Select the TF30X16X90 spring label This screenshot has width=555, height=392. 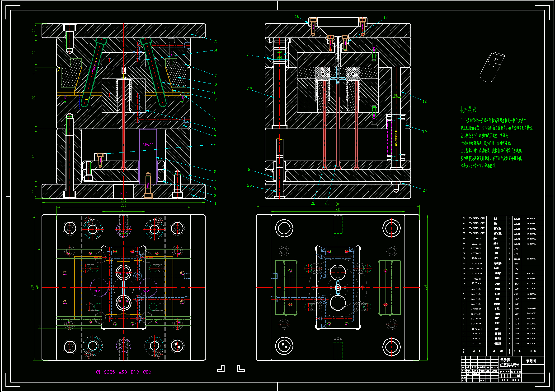click(396, 138)
